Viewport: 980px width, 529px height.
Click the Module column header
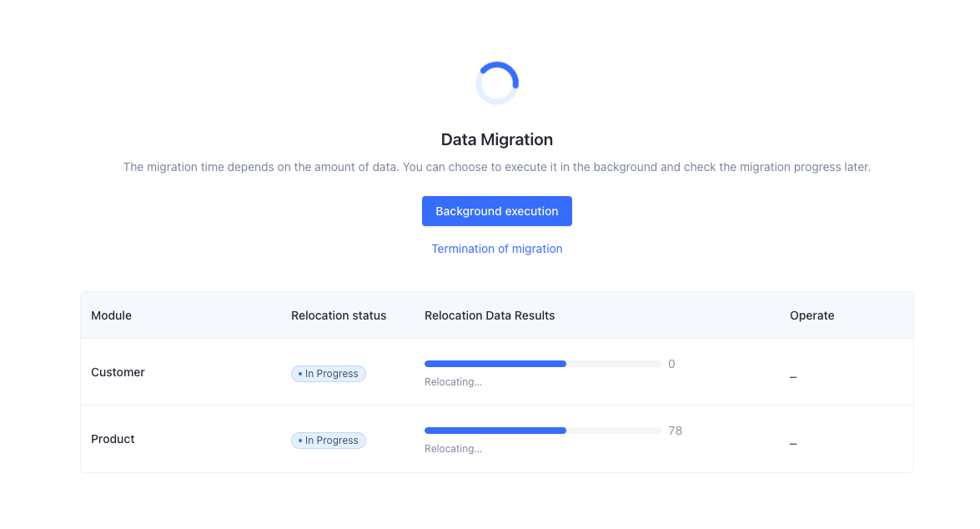[x=111, y=315]
